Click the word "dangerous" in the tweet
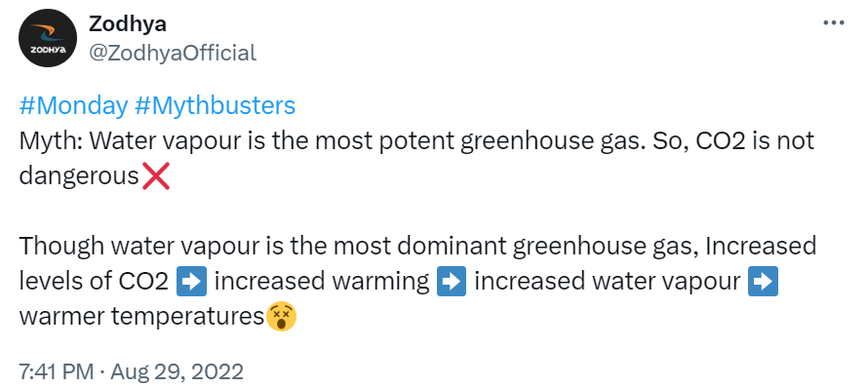 [x=79, y=176]
